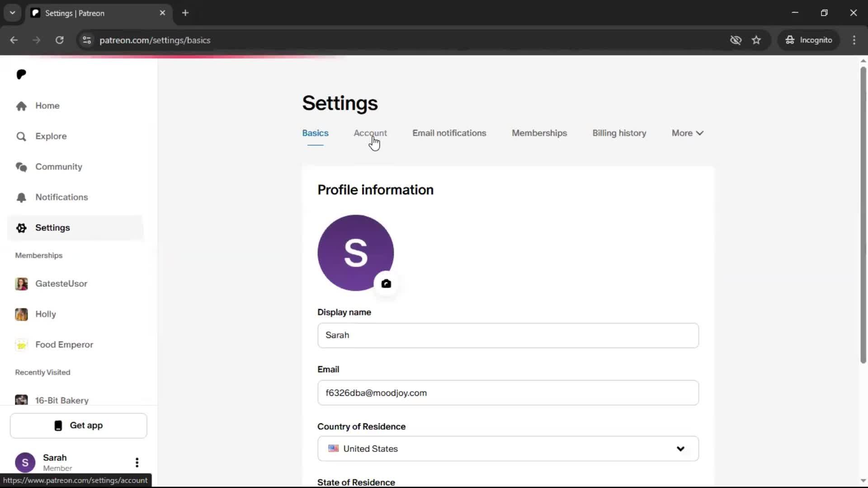Close the Settings | Patreon tab
Screen dimensions: 868x488
coord(163,13)
